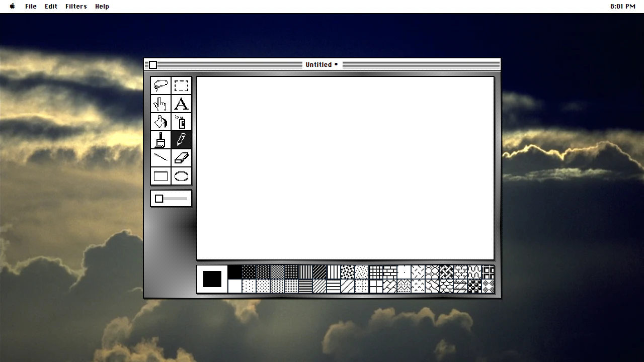Screen dimensions: 644x362
Task: Close the Untitled window using its close box
Action: click(153, 65)
